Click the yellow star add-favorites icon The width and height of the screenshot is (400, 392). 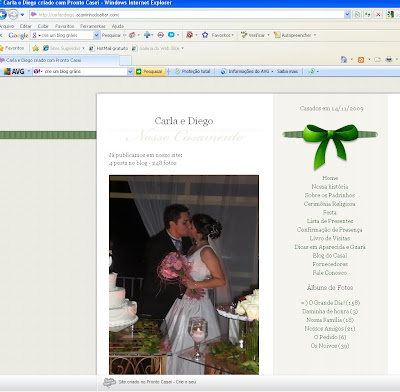pyautogui.click(x=35, y=48)
